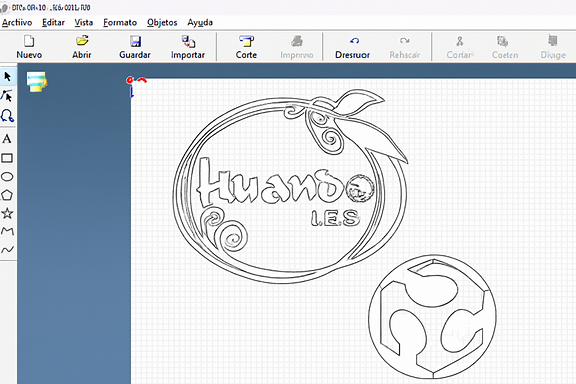Select the node edit tool
The height and width of the screenshot is (384, 576).
coord(7,96)
